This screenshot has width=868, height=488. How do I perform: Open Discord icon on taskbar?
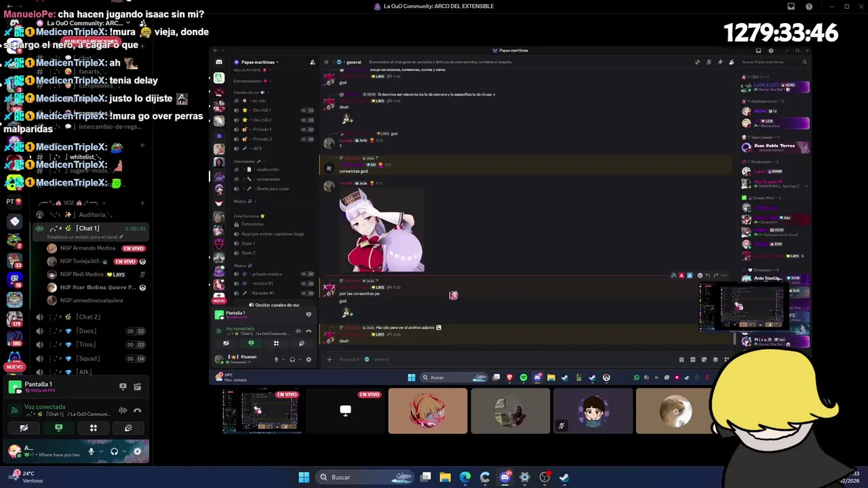[x=505, y=477]
